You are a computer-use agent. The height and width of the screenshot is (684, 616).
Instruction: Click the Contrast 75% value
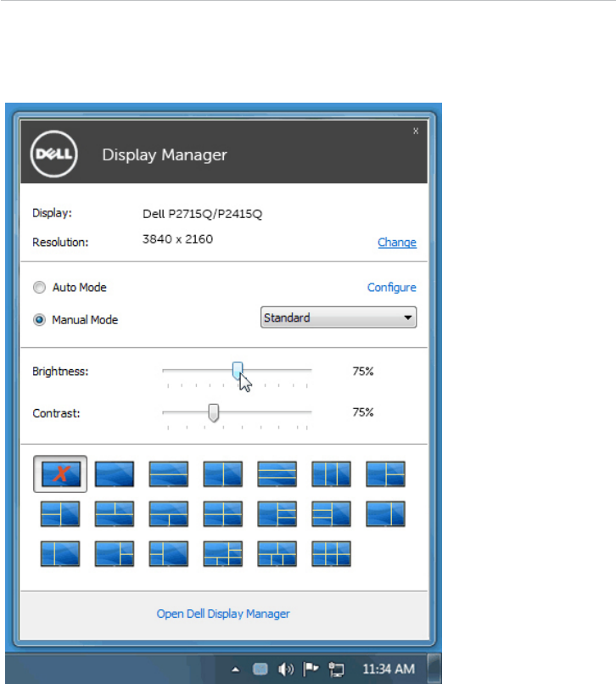[363, 412]
